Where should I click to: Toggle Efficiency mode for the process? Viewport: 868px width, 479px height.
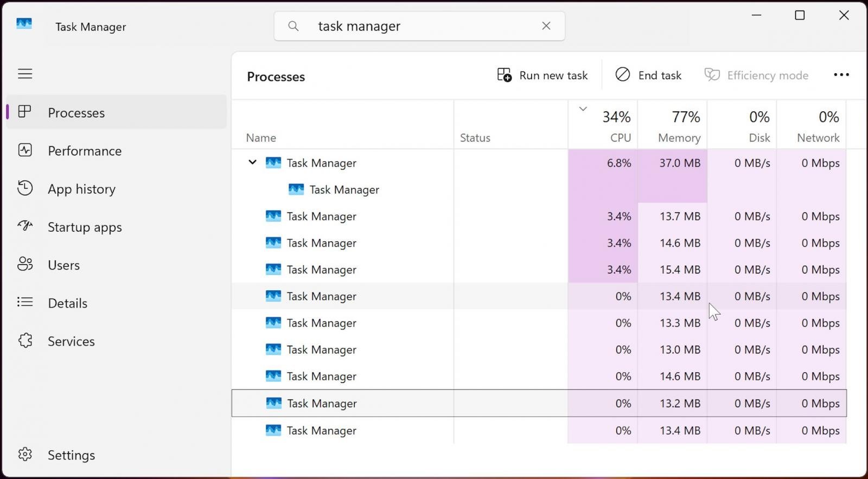(756, 75)
